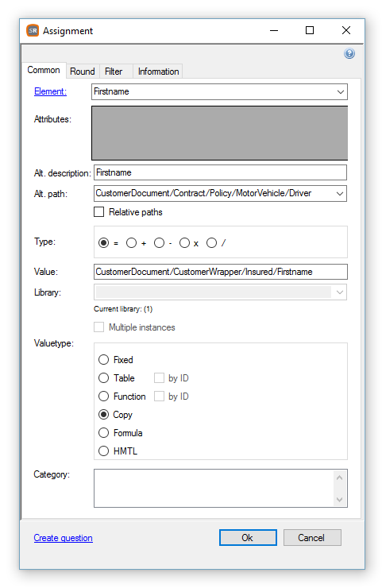Image resolution: width=382 pixels, height=588 pixels.
Task: Follow the Element link
Action: click(50, 91)
